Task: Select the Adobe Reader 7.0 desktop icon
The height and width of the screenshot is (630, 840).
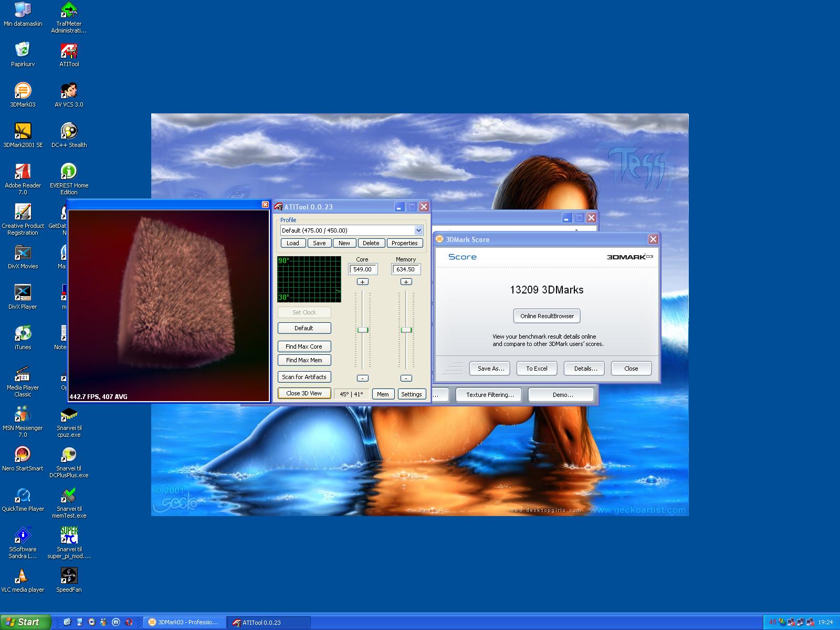Action: pos(23,179)
